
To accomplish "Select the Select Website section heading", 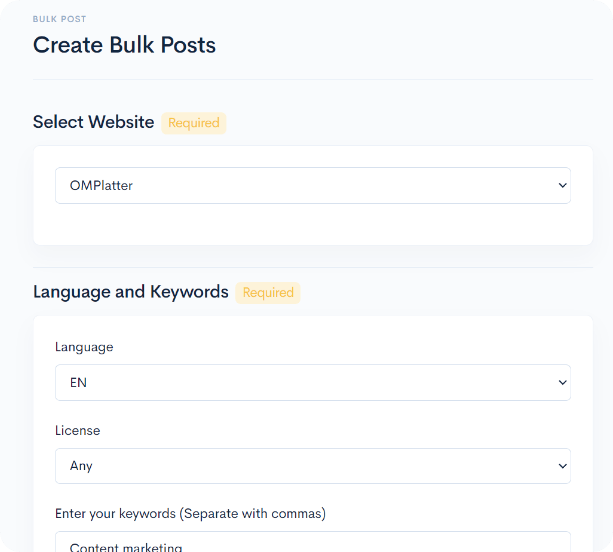I will [x=93, y=122].
